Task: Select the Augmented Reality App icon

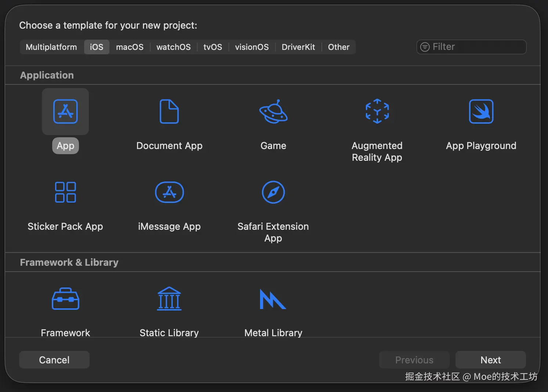Action: (377, 112)
